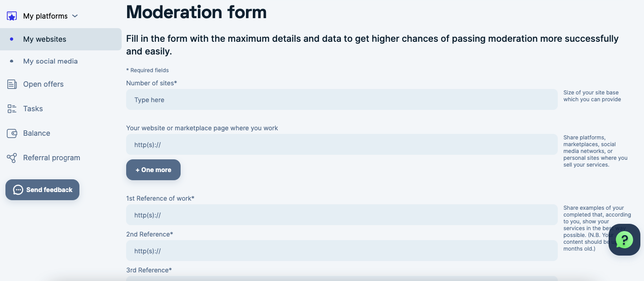Click the bullet dot beside My social media
644x281 pixels.
pyautogui.click(x=12, y=61)
